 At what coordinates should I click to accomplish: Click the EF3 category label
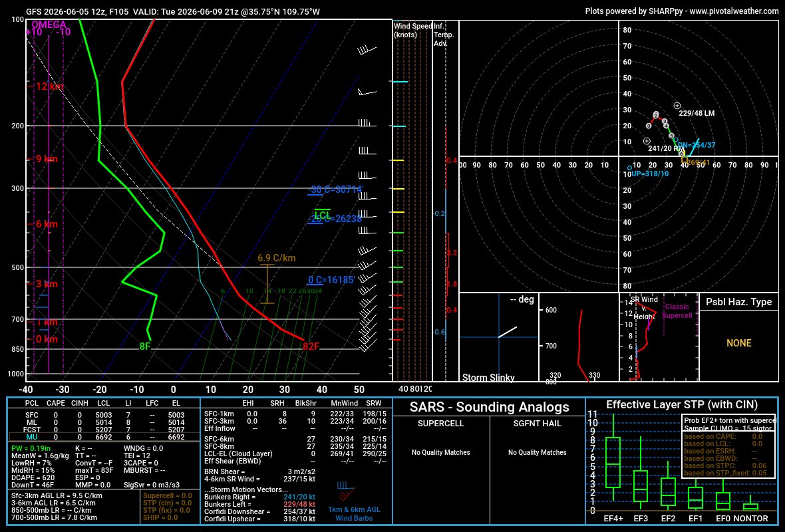point(641,519)
